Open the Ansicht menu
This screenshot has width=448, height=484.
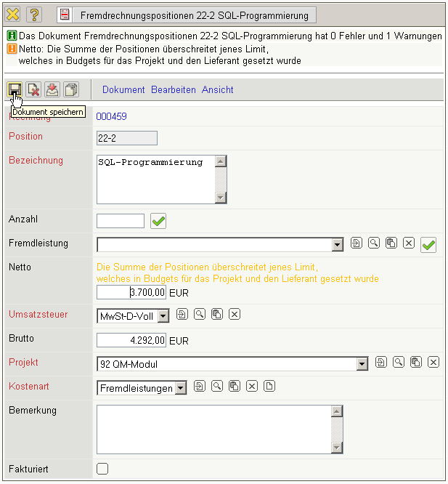tap(218, 89)
